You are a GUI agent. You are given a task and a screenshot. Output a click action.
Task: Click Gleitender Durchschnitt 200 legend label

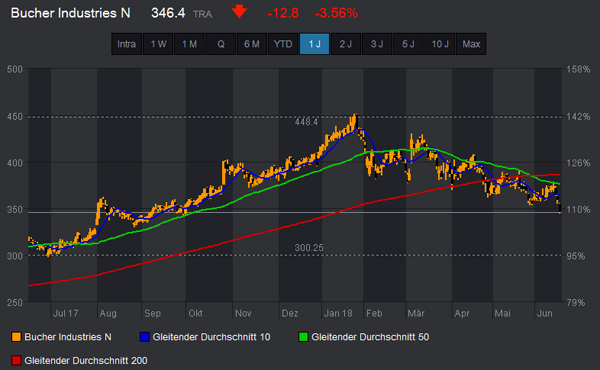pyautogui.click(x=86, y=360)
